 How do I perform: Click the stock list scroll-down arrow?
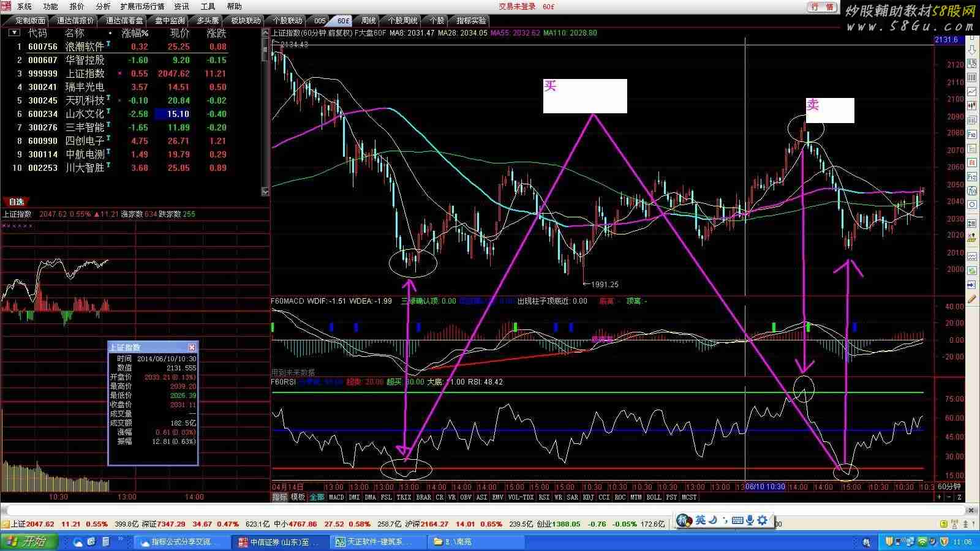[265, 192]
